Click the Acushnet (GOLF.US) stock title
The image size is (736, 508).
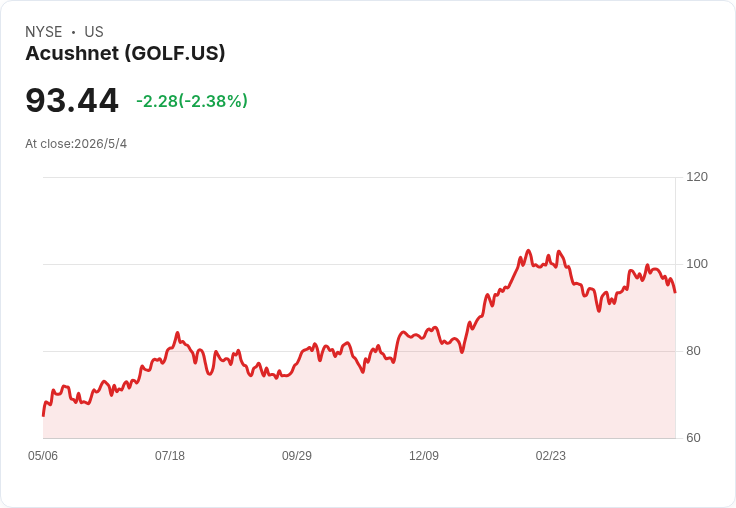tap(125, 53)
